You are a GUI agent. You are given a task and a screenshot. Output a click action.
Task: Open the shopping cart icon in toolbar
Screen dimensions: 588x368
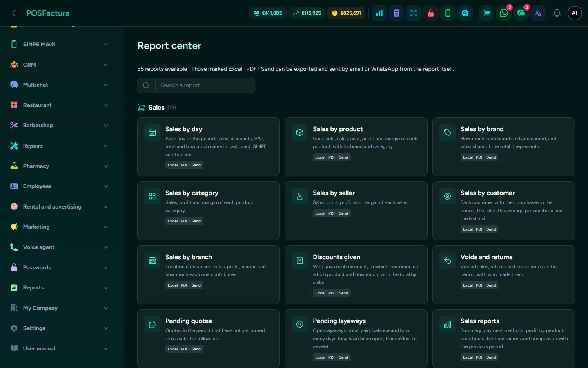[x=487, y=13]
